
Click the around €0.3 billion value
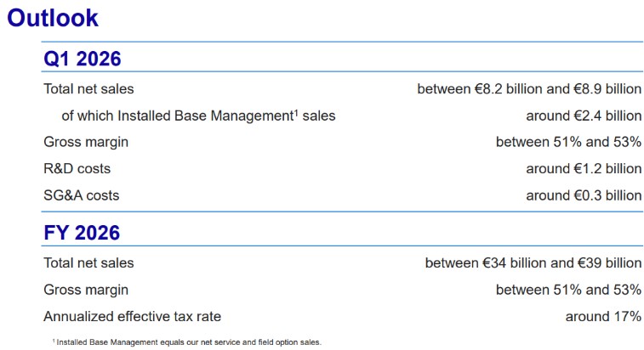(x=583, y=195)
